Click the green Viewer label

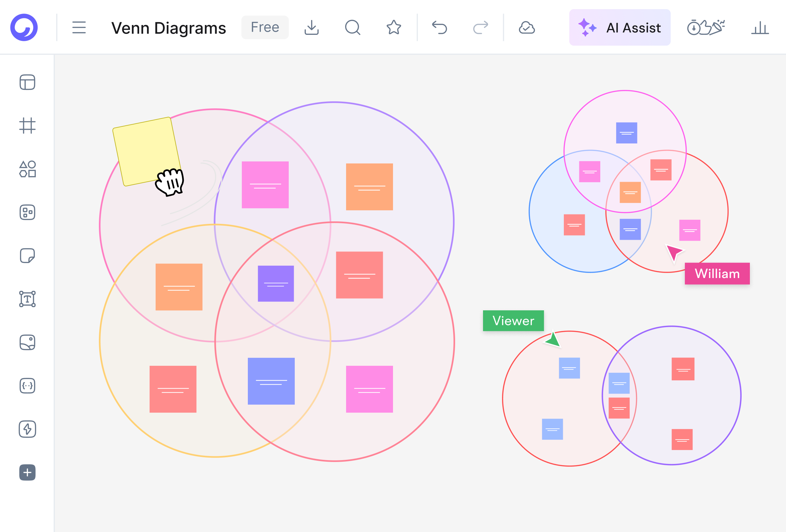pos(513,321)
